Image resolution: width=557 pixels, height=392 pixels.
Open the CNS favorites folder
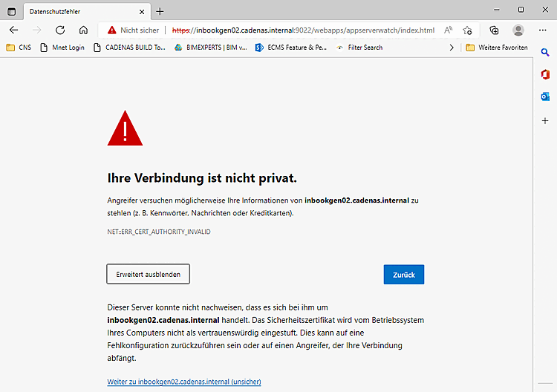tap(19, 48)
